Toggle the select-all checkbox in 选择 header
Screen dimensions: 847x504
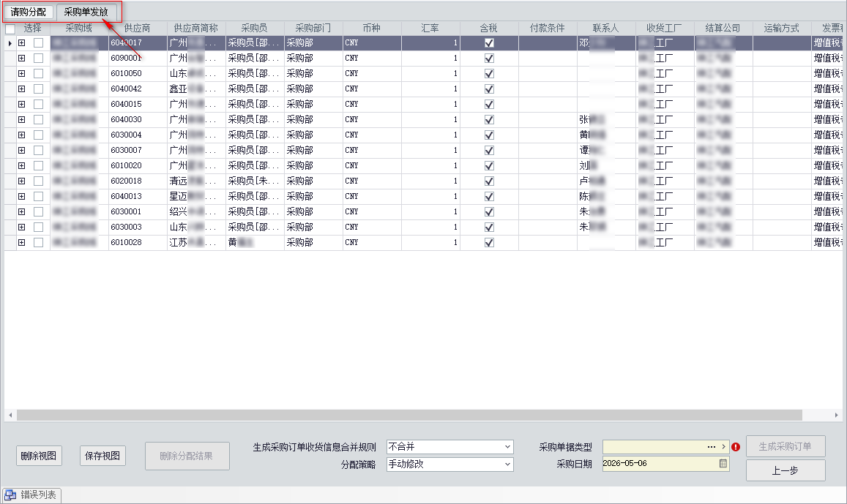pyautogui.click(x=10, y=29)
